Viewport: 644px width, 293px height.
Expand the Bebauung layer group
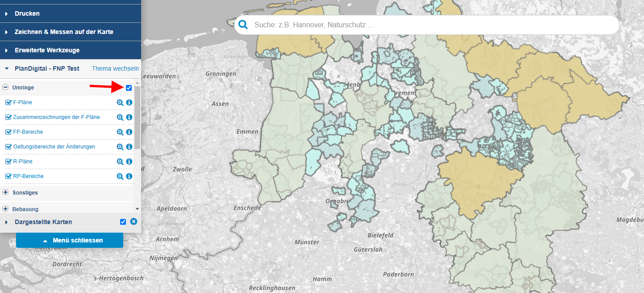5,209
